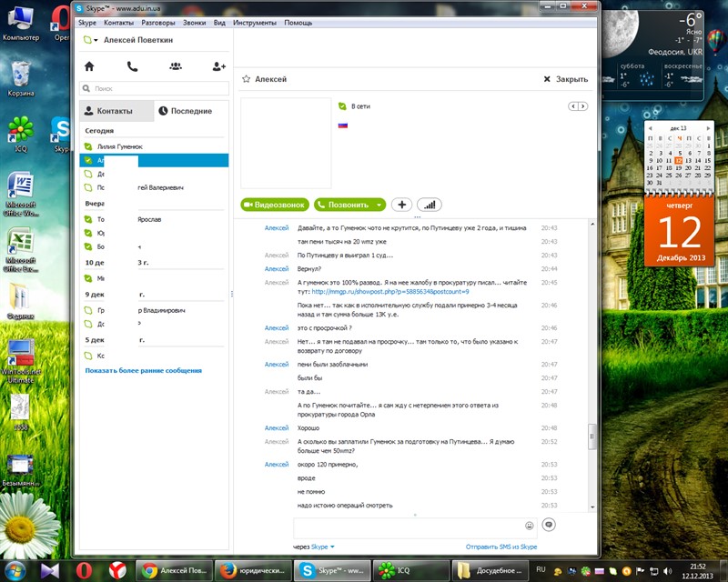Open the Звонки menu
Image resolution: width=728 pixels, height=582 pixels.
pos(194,23)
